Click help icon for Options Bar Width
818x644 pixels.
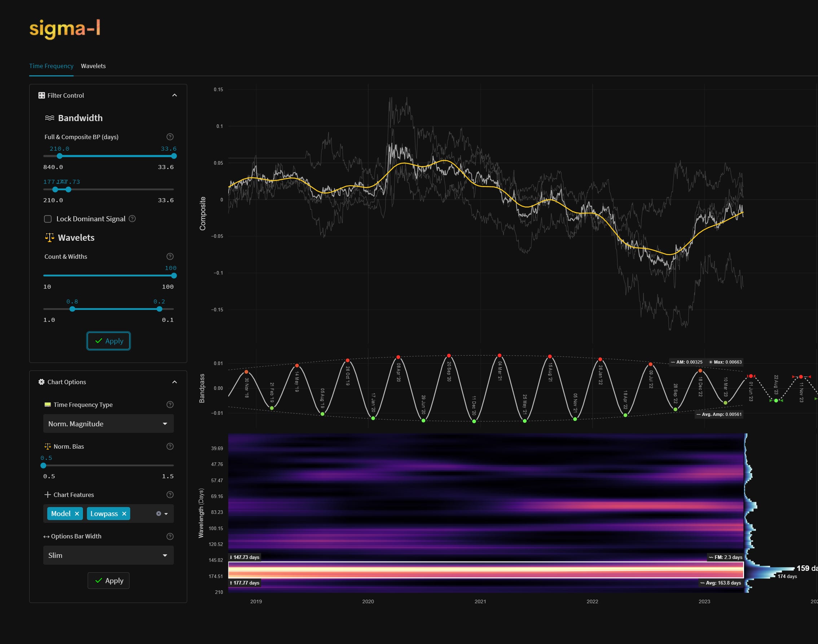click(x=170, y=536)
